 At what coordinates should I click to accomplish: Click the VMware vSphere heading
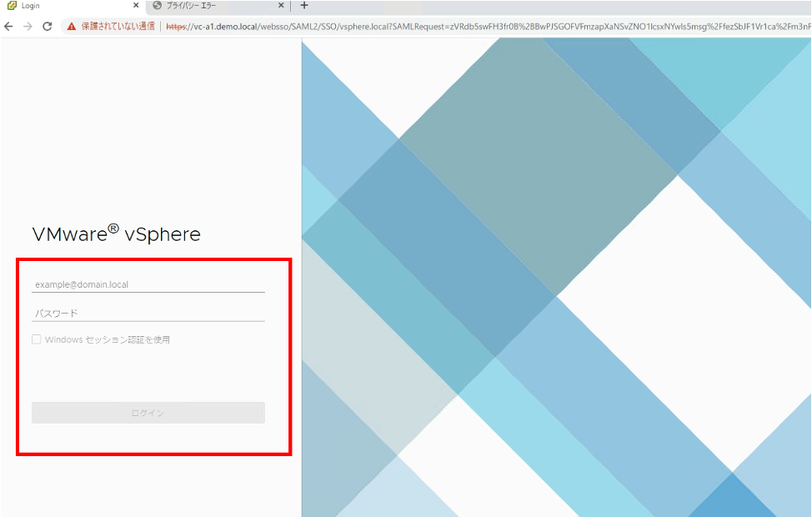pos(117,233)
